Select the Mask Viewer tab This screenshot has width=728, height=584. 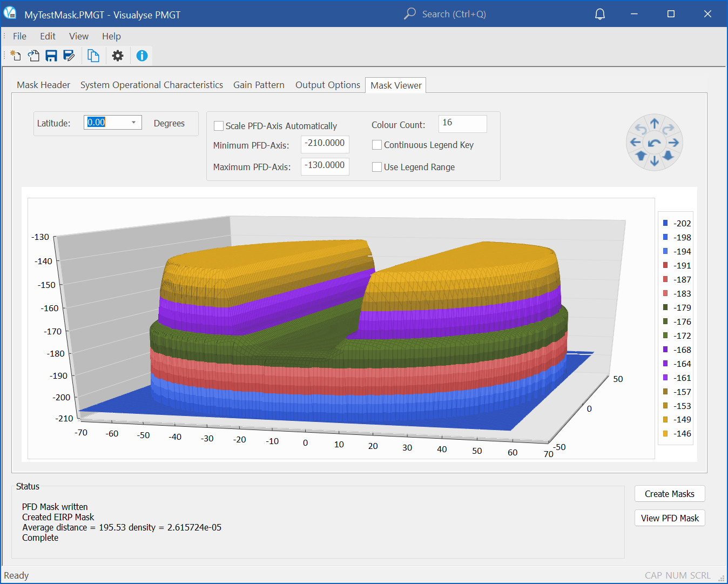point(396,85)
